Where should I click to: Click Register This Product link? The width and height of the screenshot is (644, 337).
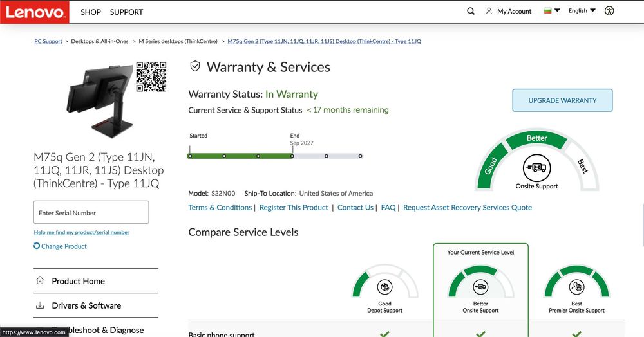pyautogui.click(x=294, y=208)
